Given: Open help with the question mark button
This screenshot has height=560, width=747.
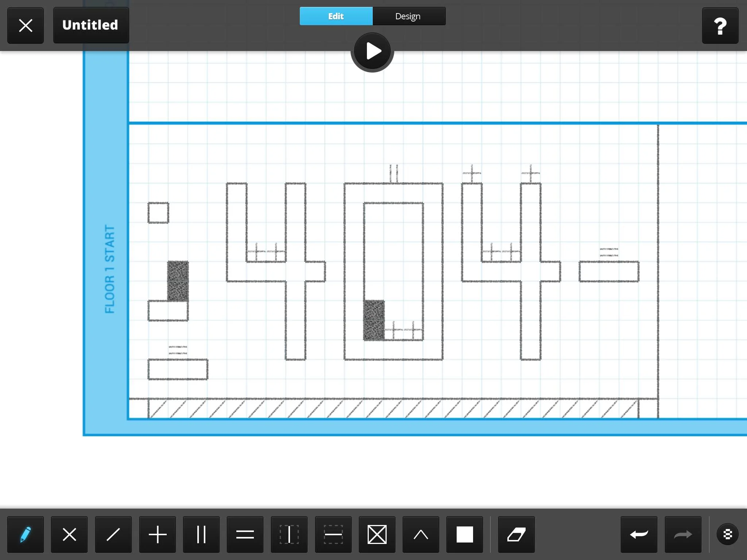Looking at the screenshot, I should pyautogui.click(x=720, y=26).
